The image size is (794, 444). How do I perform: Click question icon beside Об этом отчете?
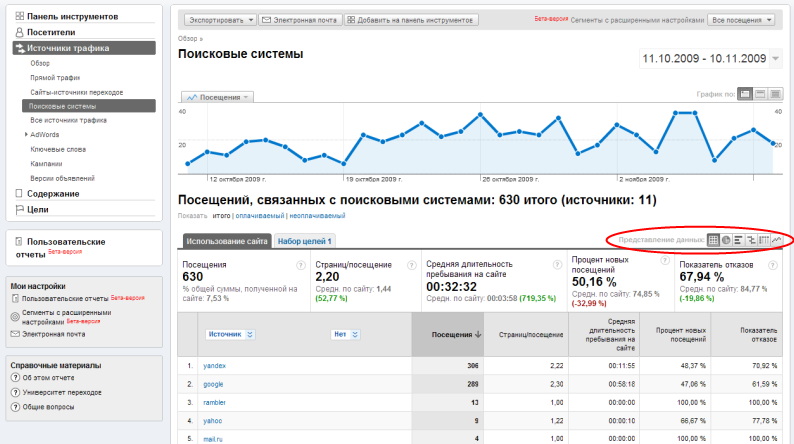[x=15, y=378]
